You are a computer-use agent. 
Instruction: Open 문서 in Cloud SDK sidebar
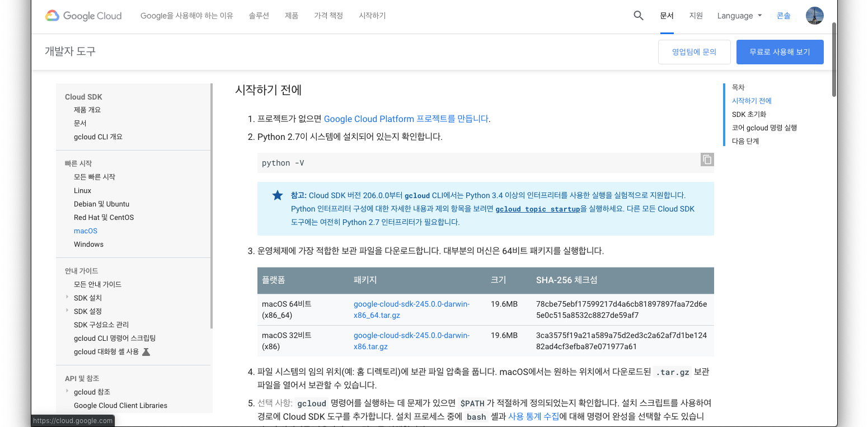(80, 123)
